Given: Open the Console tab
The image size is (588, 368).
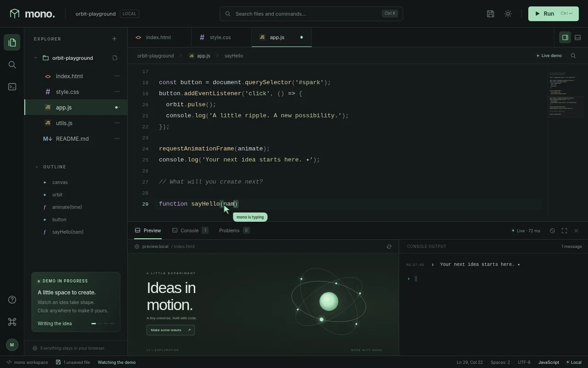Looking at the screenshot, I should [x=190, y=230].
